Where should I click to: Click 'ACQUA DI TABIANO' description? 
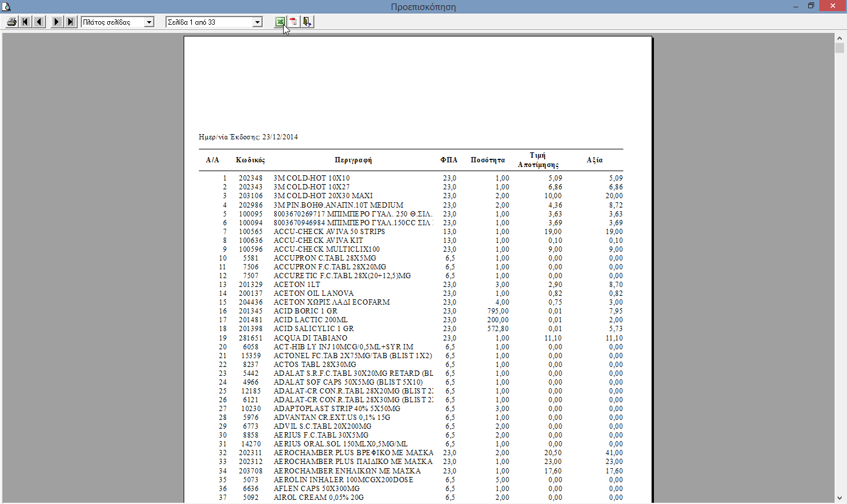pos(311,338)
